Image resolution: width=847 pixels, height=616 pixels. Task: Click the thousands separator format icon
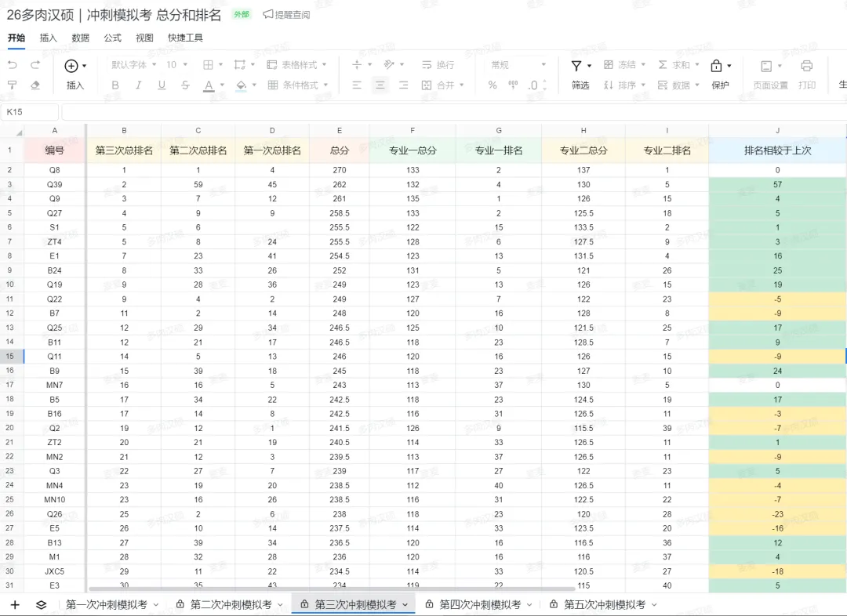click(513, 85)
